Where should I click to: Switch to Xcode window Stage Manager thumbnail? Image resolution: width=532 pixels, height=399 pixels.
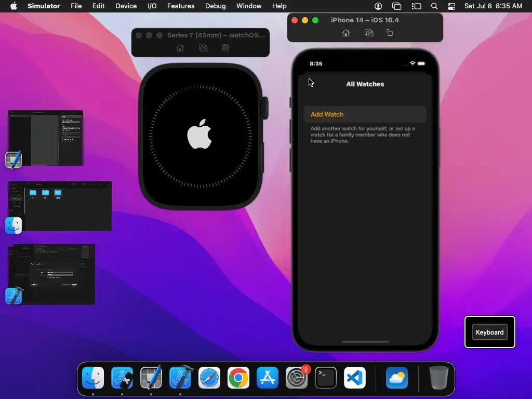pos(51,274)
